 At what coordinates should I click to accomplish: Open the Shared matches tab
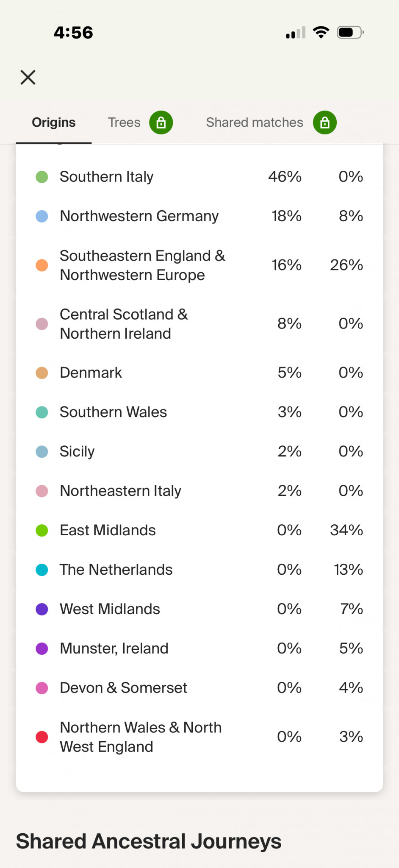[255, 122]
